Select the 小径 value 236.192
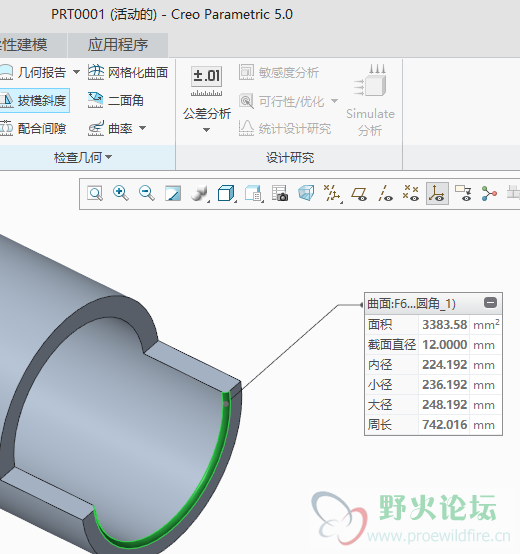Viewport: 520px width, 554px height. (x=444, y=385)
